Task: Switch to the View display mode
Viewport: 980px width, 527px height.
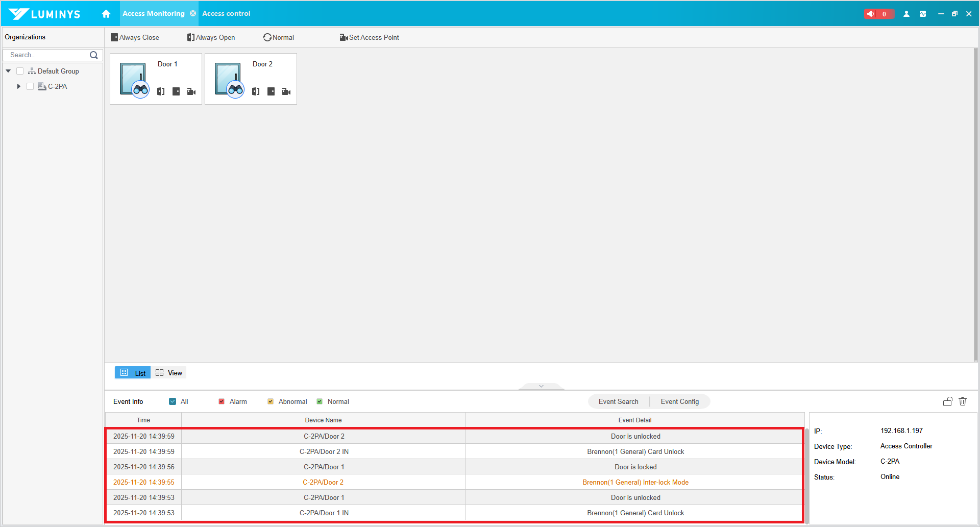Action: (169, 373)
